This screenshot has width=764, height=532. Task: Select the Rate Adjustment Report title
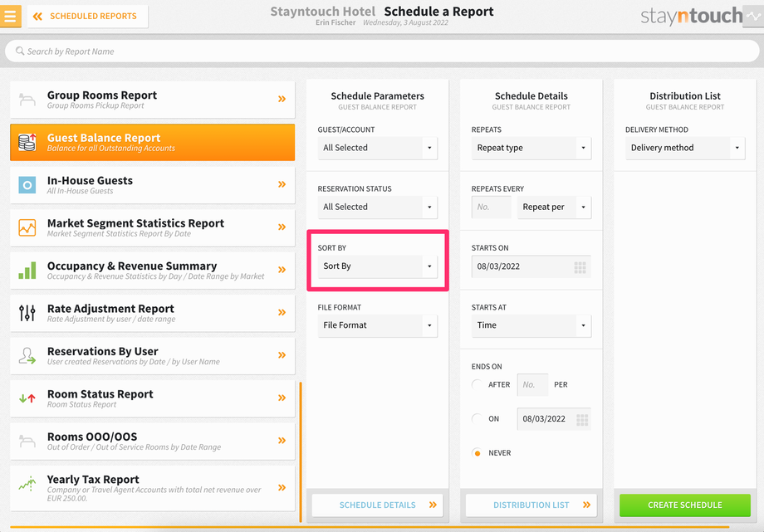(x=110, y=309)
